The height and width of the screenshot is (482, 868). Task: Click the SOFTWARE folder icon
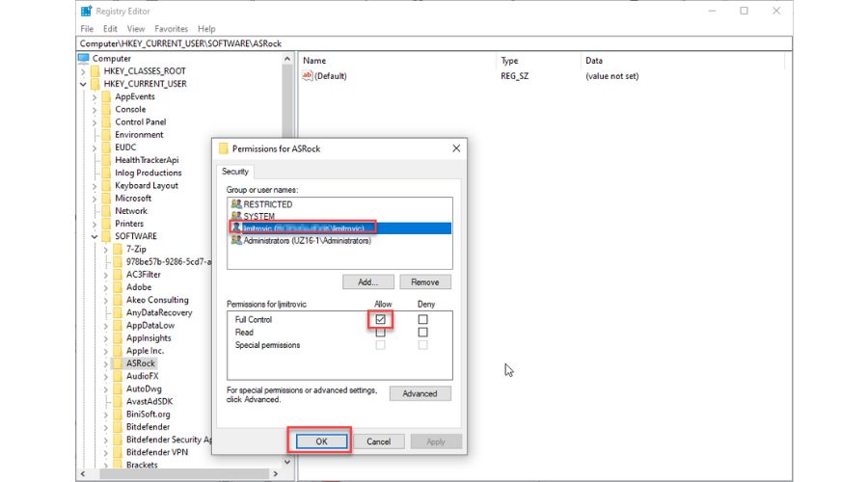coord(106,236)
